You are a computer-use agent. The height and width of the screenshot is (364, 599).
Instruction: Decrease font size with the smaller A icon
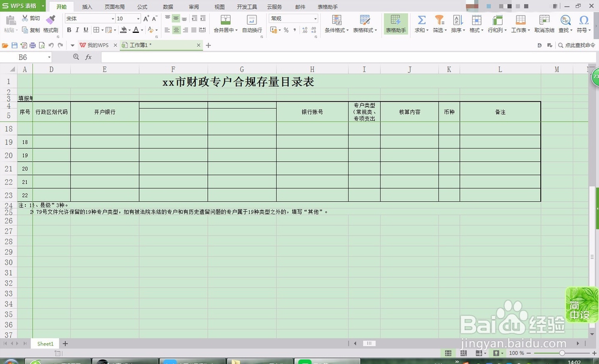point(155,19)
